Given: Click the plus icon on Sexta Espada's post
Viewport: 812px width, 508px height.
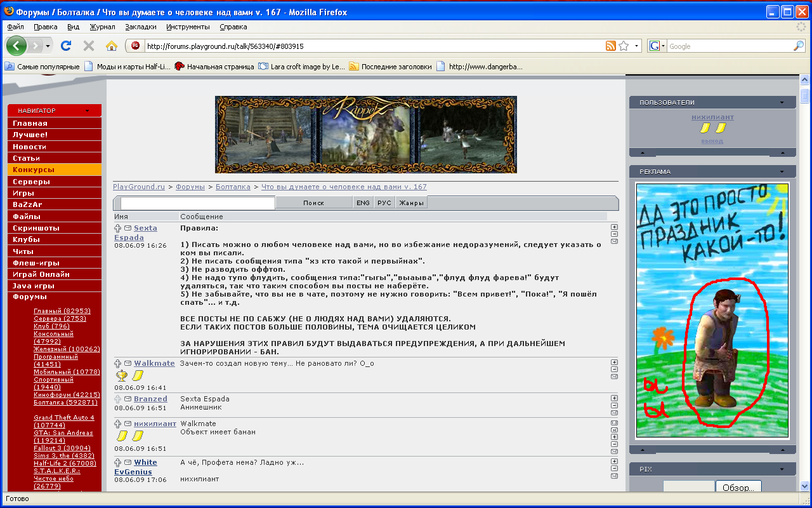Looking at the screenshot, I should [614, 227].
